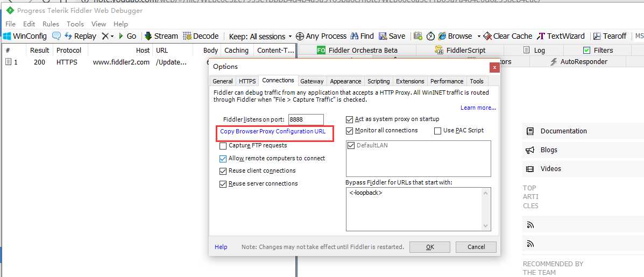Click the Browse Internet Explorer icon
Image resolution: width=644 pixels, height=277 pixels.
pyautogui.click(x=442, y=36)
